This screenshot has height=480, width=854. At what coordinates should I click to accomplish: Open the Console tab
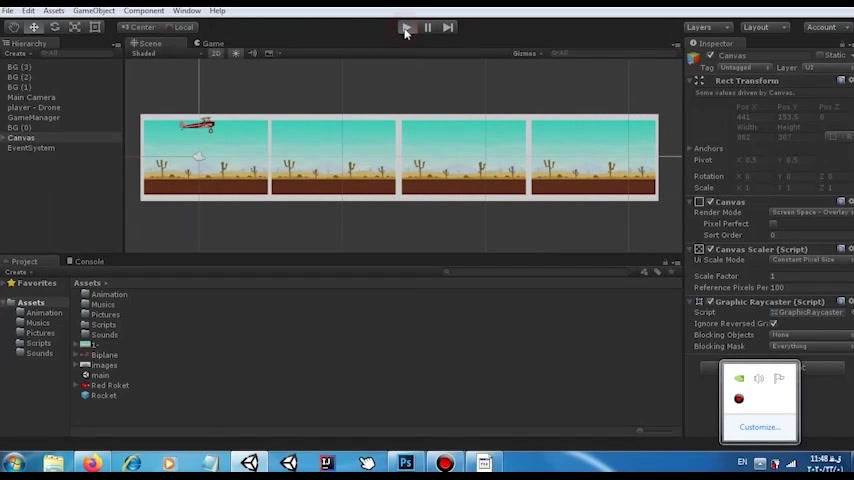pyautogui.click(x=88, y=262)
